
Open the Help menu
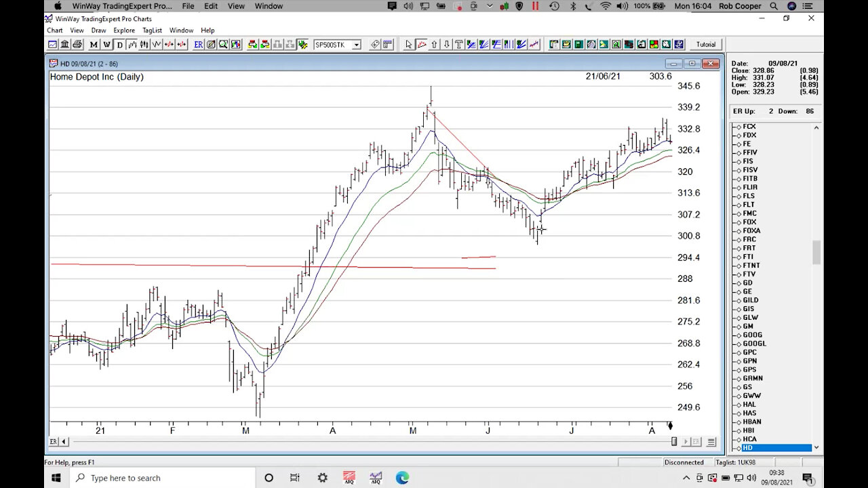(x=208, y=30)
